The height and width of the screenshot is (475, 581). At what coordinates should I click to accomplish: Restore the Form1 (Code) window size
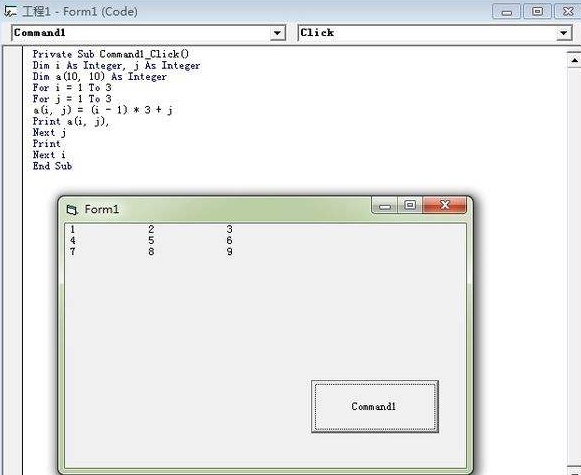coord(537,11)
